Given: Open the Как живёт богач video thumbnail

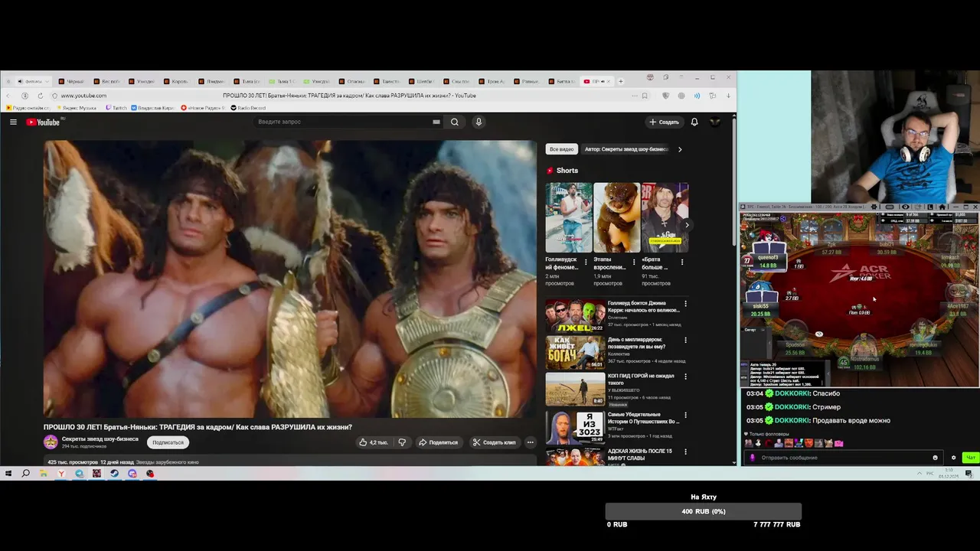Looking at the screenshot, I should click(575, 352).
